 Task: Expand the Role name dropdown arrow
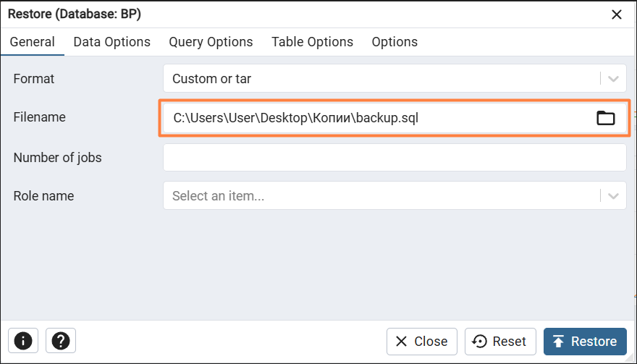(613, 196)
